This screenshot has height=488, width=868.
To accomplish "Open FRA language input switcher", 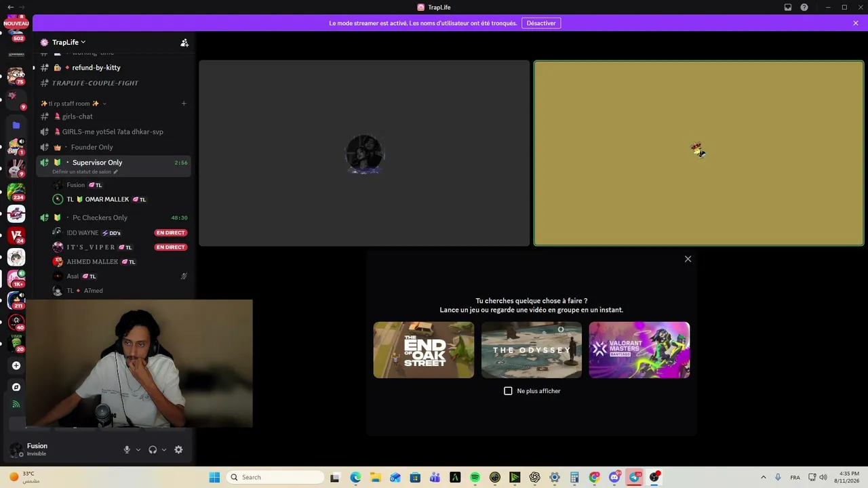I will click(x=795, y=477).
